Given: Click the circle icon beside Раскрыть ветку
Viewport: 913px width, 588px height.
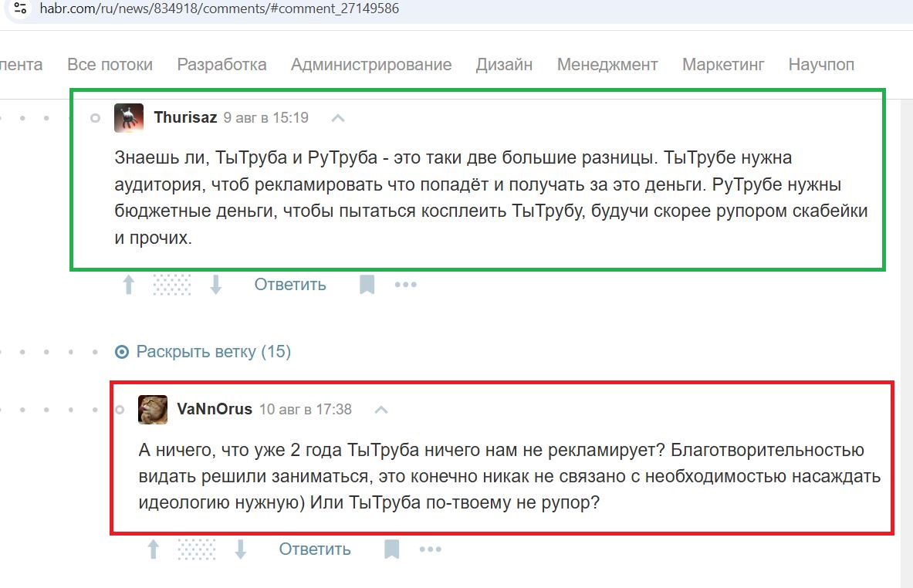Looking at the screenshot, I should 122,352.
